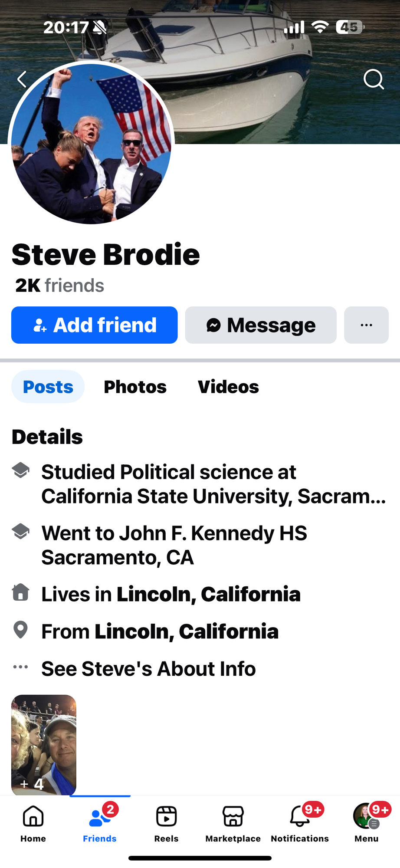
Task: Tap the Message button
Action: 261,325
